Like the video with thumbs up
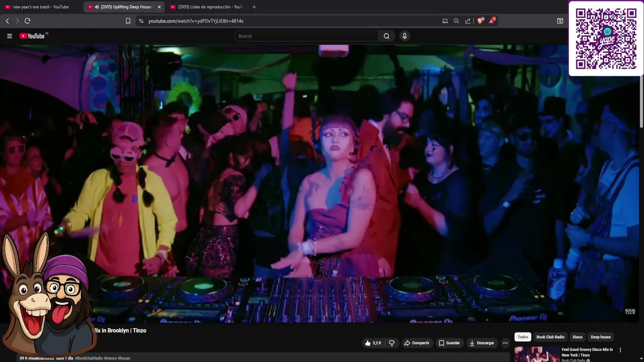Screen dimensions: 644x362 (x=373, y=343)
